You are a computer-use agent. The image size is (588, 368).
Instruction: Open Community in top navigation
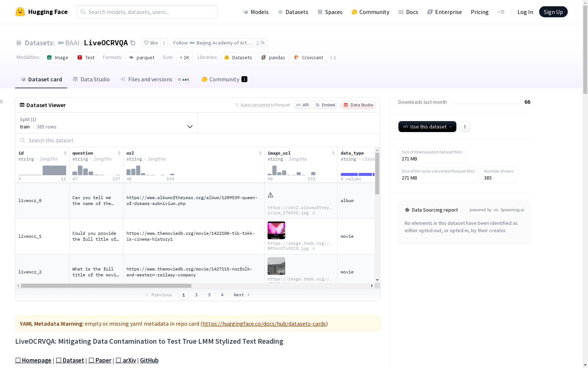click(370, 12)
